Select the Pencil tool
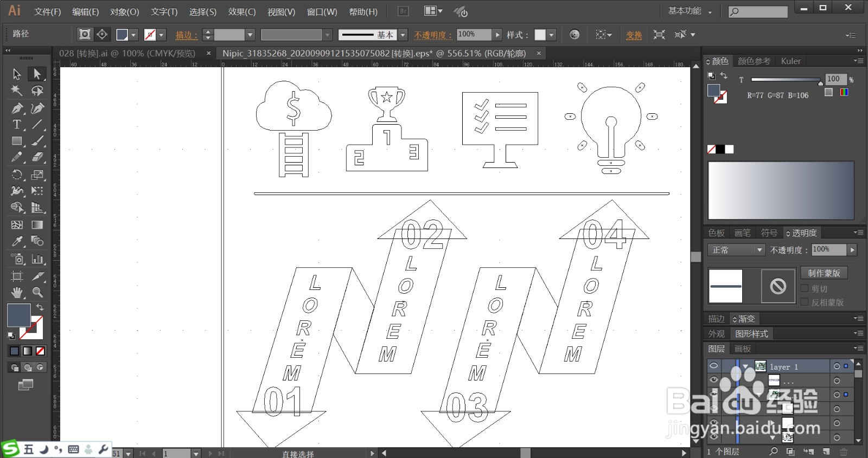The width and height of the screenshot is (868, 458). pos(17,157)
